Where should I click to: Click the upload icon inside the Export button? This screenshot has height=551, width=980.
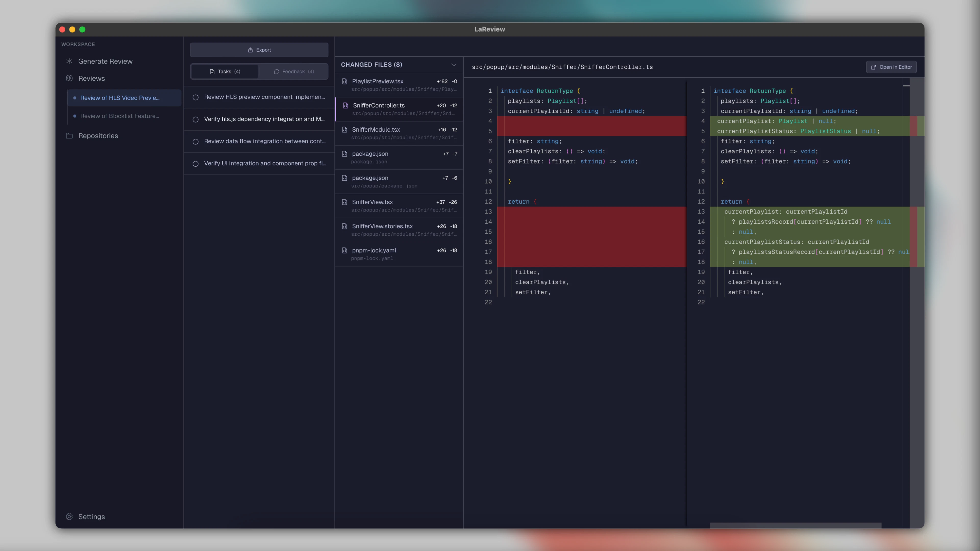pos(250,50)
